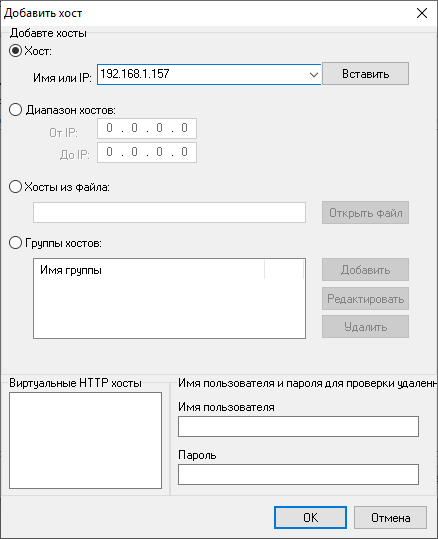
Task: Click the Имя пользователя input field
Action: (x=298, y=427)
